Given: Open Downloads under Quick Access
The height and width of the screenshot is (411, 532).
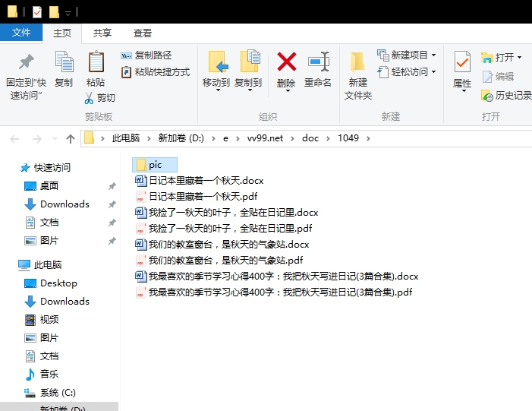Looking at the screenshot, I should point(57,204).
